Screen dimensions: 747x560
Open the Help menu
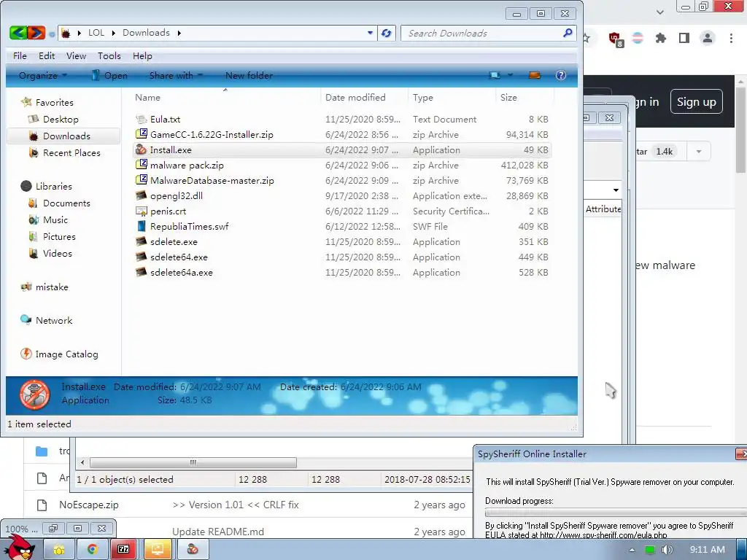142,55
